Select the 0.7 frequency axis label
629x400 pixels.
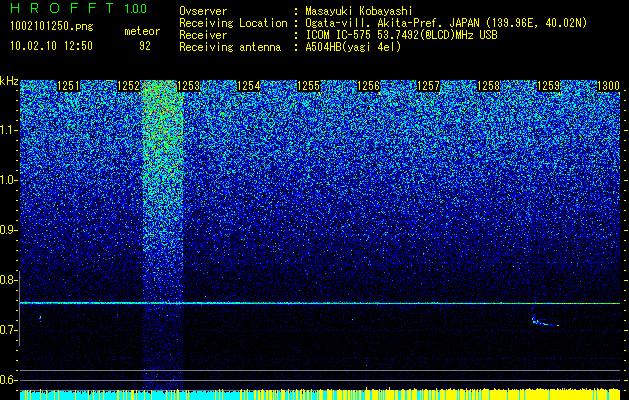[9, 330]
